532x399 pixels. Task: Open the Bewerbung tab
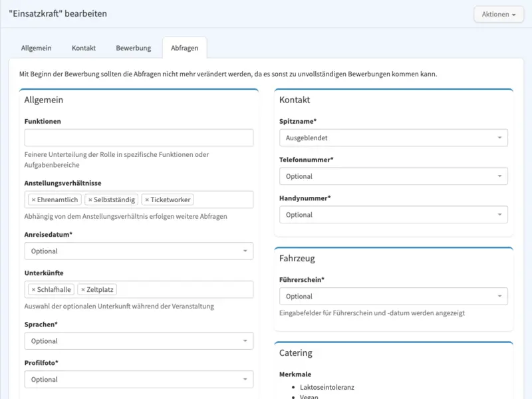click(134, 48)
